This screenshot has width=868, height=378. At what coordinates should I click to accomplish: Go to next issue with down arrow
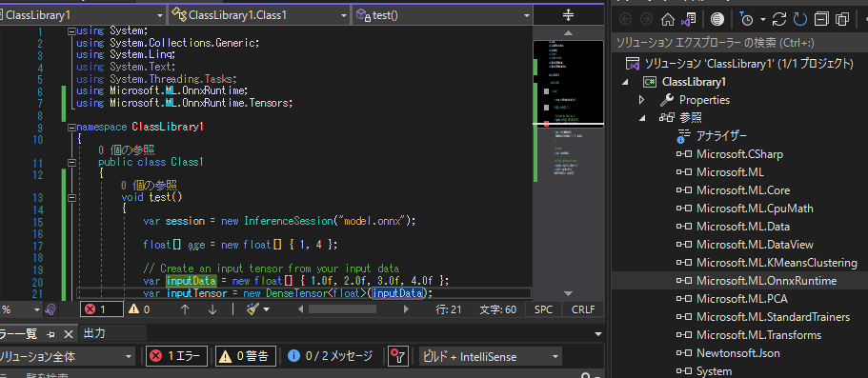coord(212,309)
